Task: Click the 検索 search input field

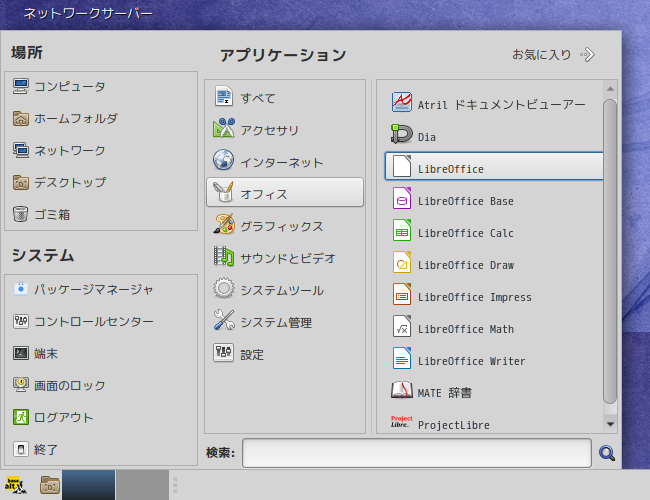Action: pyautogui.click(x=417, y=453)
